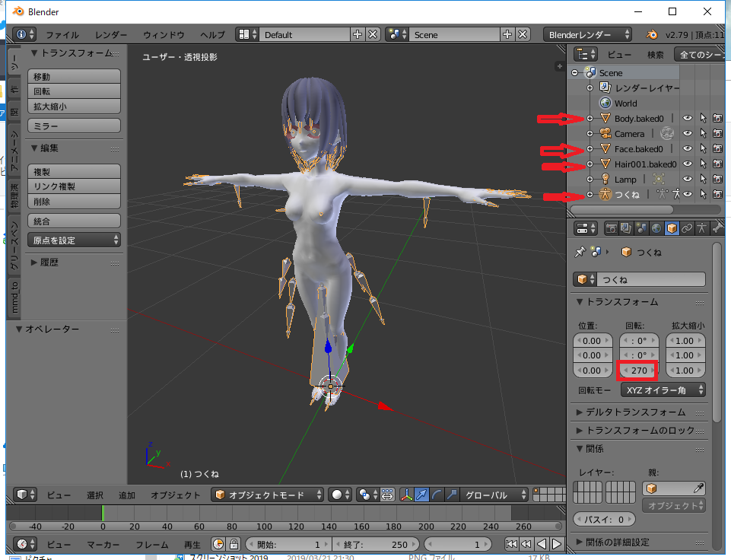Image resolution: width=731 pixels, height=560 pixels.
Task: Toggle the preview range lock icon
Action: click(x=234, y=544)
